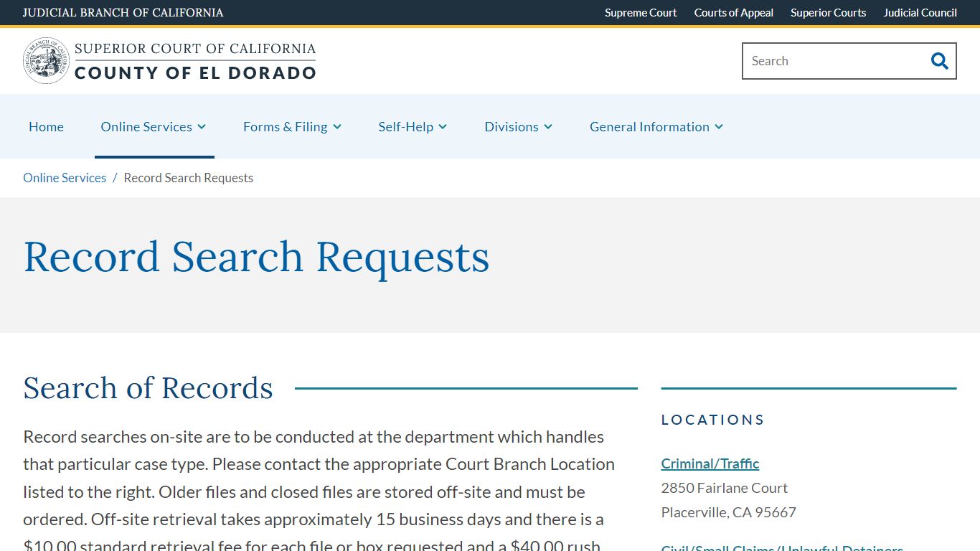Click the Record Search Requests page heading
This screenshot has width=980, height=551.
(256, 258)
